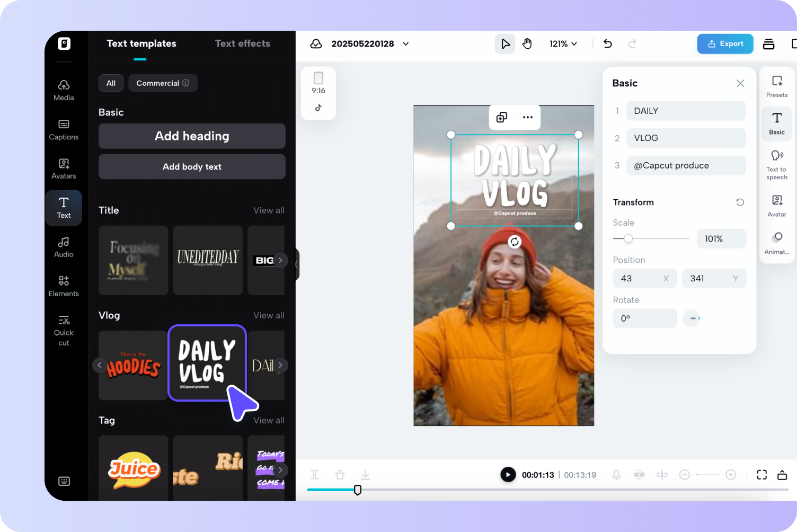Split the clip at the playhead

pyautogui.click(x=314, y=474)
